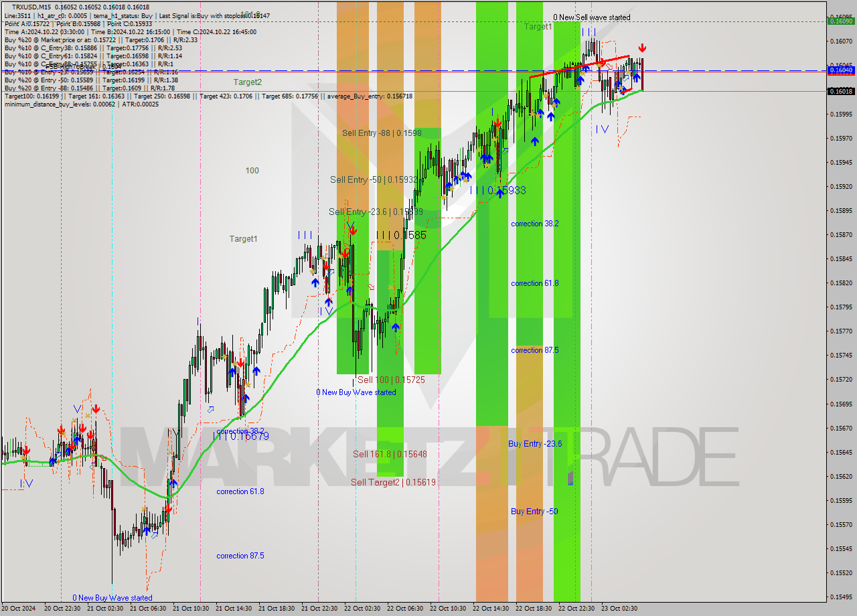
Task: Click the '0 New Sell wave started' label
Action: 591,17
